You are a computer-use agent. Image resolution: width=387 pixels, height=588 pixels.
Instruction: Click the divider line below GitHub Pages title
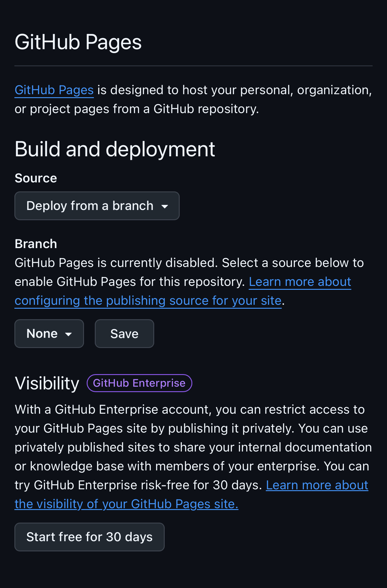pos(193,66)
